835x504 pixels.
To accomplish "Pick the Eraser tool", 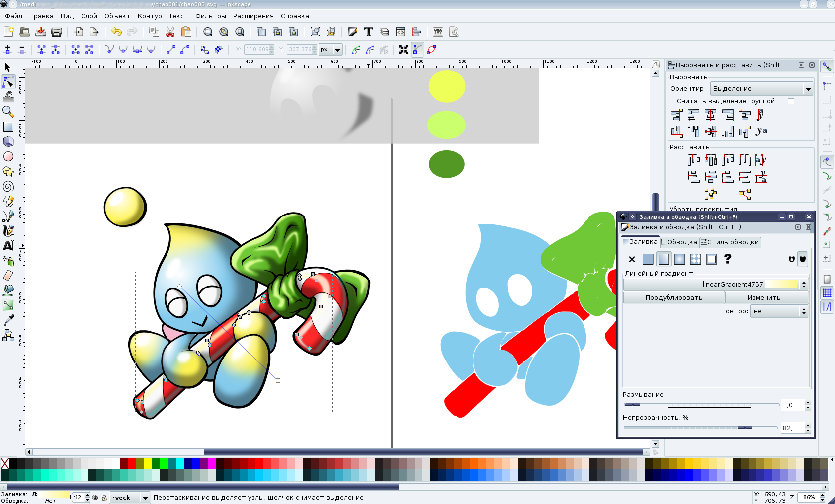I will (8, 276).
